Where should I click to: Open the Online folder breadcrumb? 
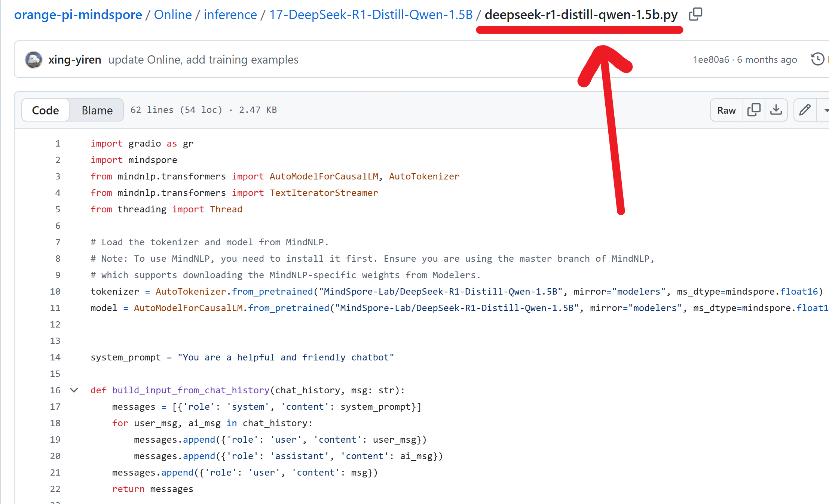pyautogui.click(x=173, y=15)
